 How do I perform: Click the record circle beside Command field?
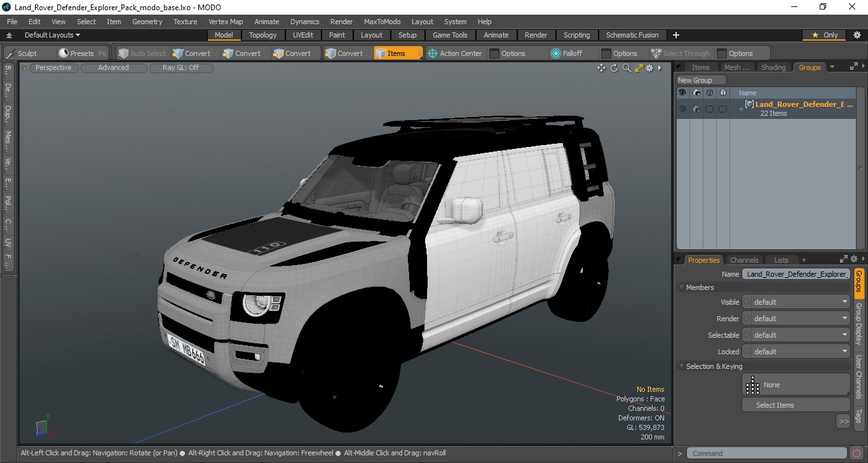click(857, 453)
